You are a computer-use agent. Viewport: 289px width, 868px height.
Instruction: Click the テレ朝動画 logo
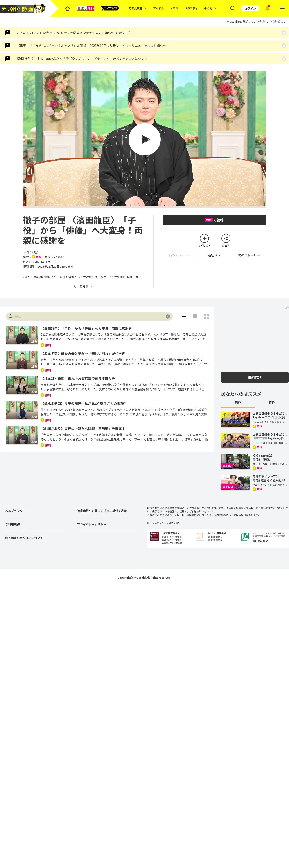point(23,8)
